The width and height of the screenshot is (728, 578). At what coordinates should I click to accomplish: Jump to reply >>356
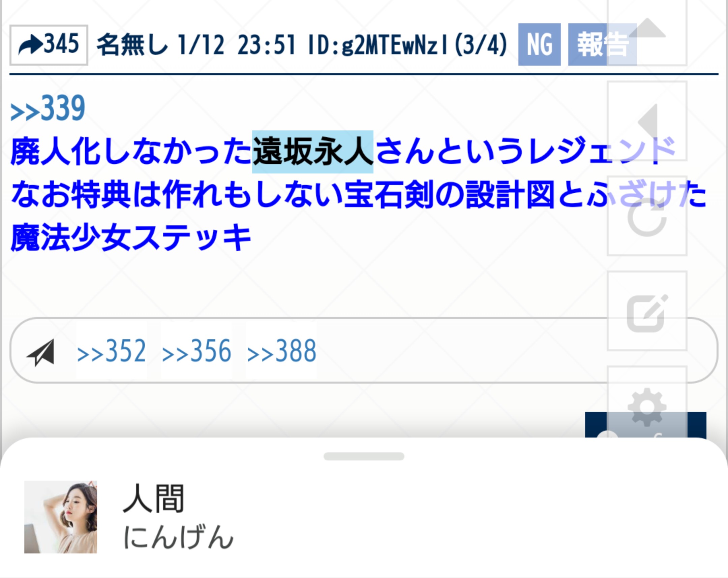tap(196, 351)
